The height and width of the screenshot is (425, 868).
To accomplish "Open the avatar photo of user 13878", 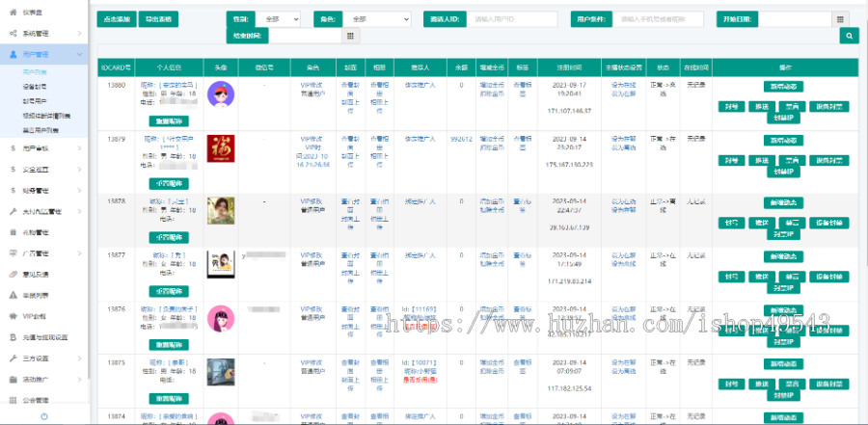I will pos(221,211).
